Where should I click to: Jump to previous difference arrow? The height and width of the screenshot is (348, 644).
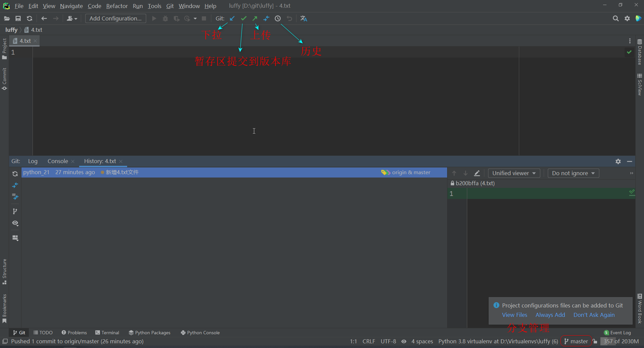454,173
